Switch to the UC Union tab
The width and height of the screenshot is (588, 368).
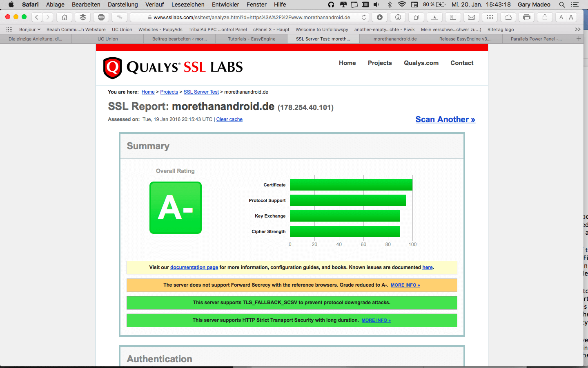(108, 39)
